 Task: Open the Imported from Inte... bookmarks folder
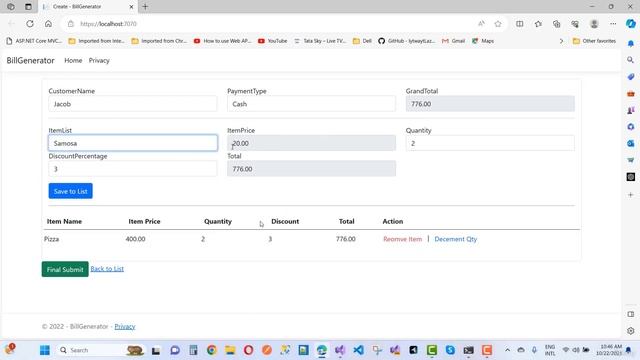[96, 41]
